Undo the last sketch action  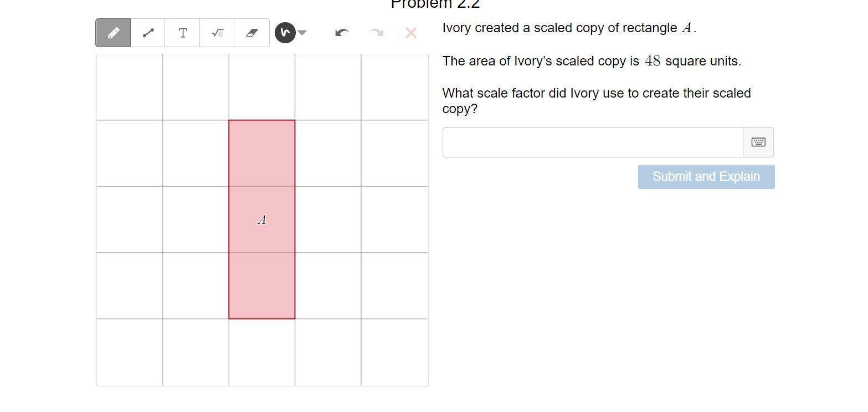click(x=342, y=33)
